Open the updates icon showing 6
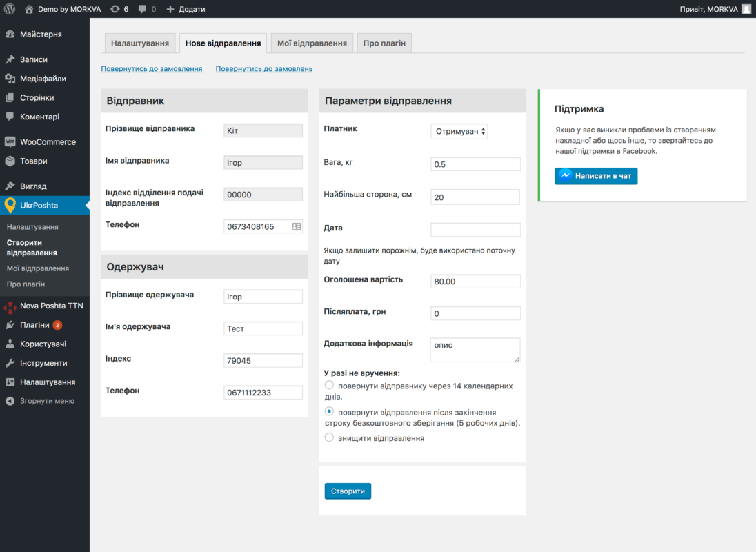The height and width of the screenshot is (552, 756). [x=115, y=9]
